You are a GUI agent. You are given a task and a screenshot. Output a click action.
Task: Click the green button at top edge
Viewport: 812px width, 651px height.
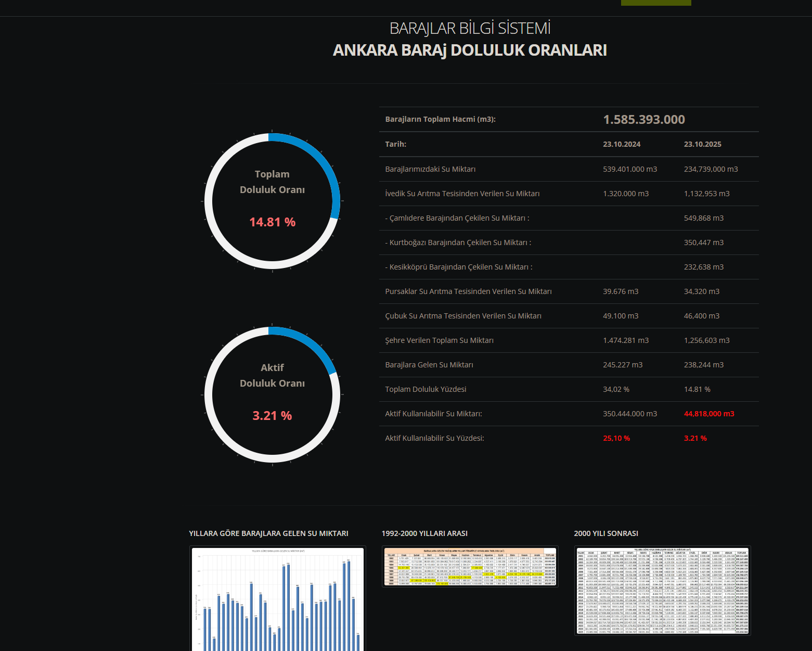(656, 3)
